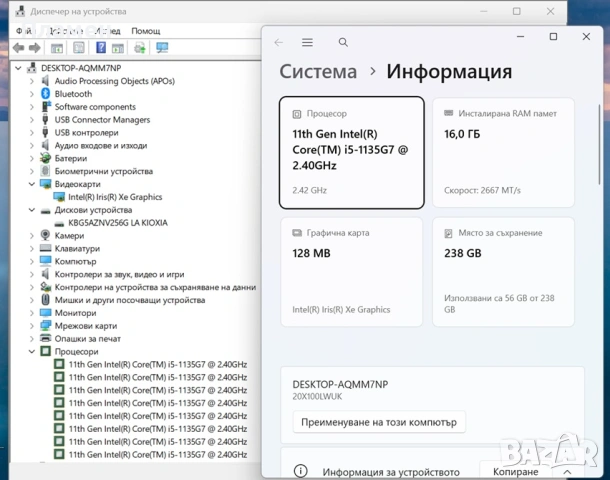The image size is (610, 480).
Task: Collapse the Видеокарти category
Action: tap(32, 184)
